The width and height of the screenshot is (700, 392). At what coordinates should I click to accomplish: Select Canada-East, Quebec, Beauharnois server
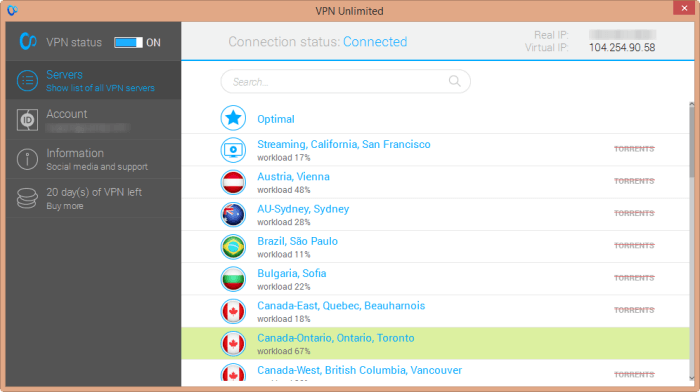point(435,311)
